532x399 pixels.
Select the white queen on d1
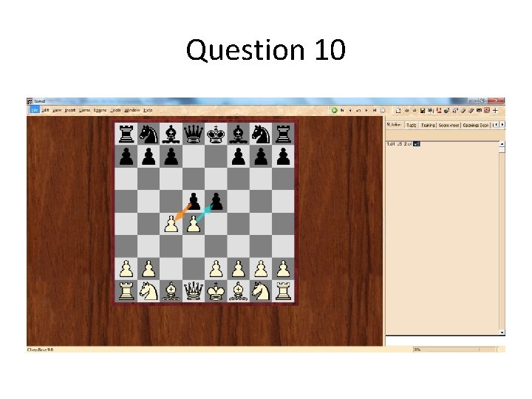click(194, 291)
